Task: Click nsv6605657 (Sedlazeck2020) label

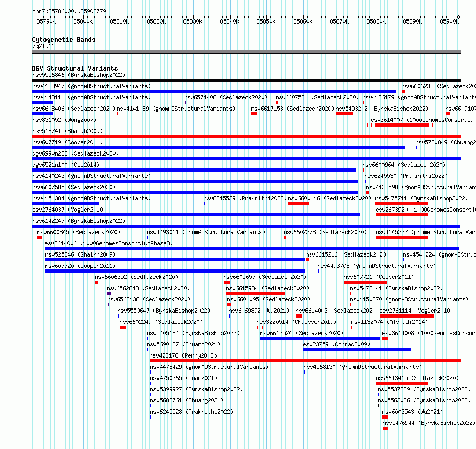Action: tap(265, 277)
